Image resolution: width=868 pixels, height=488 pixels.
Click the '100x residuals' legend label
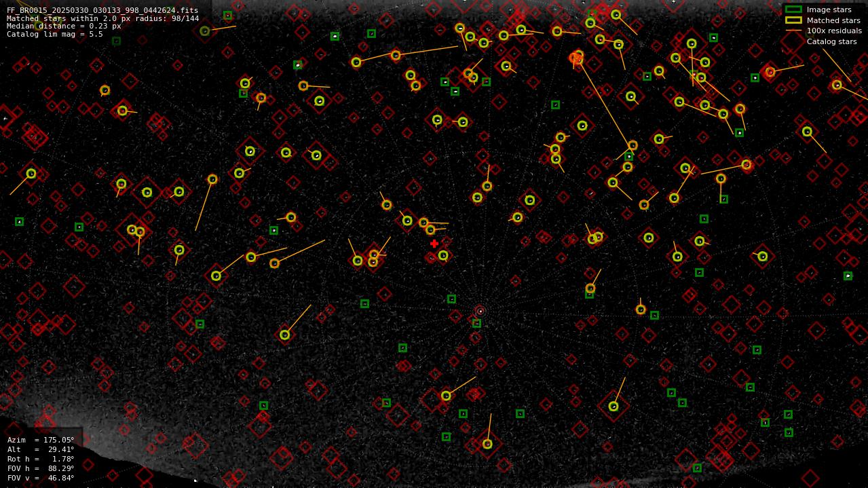[834, 31]
